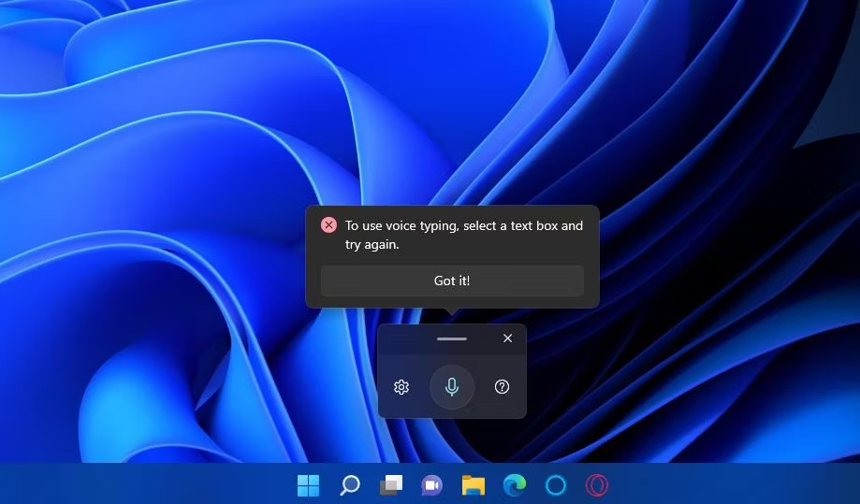
Task: Open taskbar Search
Action: tap(349, 485)
